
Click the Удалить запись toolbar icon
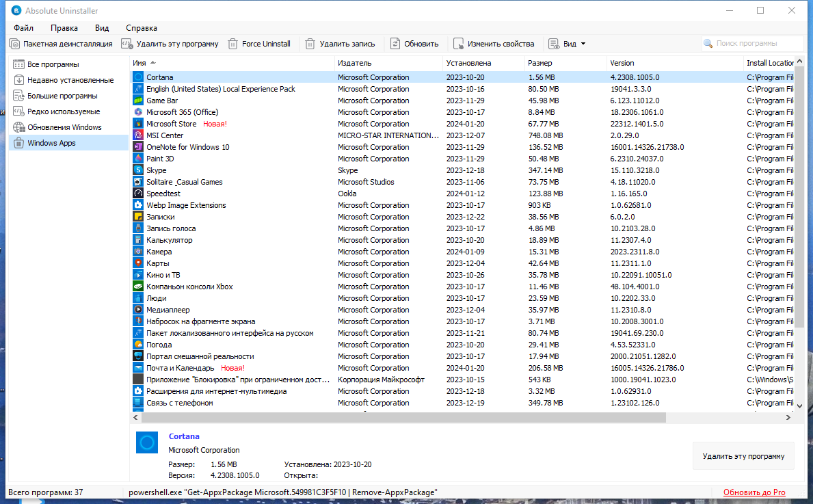[x=310, y=44]
